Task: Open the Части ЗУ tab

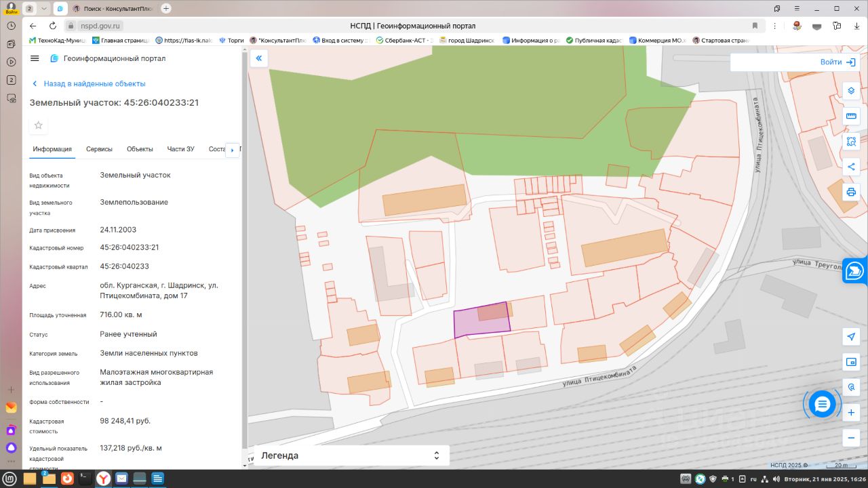Action: click(180, 149)
